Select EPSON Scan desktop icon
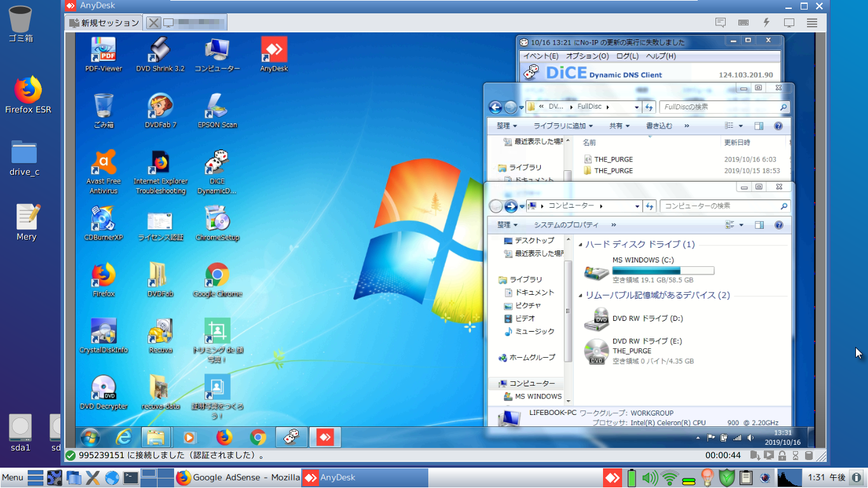The height and width of the screenshot is (488, 868). pyautogui.click(x=217, y=111)
